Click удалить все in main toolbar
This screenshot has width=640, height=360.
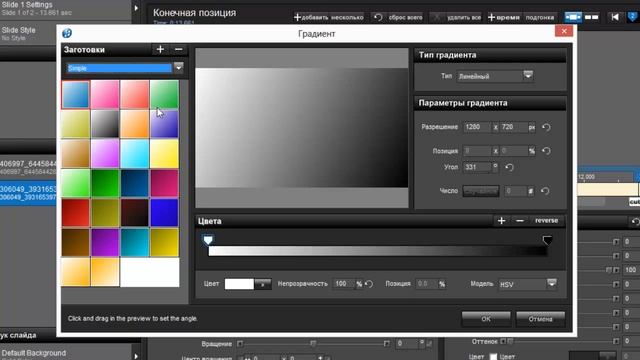[456, 17]
